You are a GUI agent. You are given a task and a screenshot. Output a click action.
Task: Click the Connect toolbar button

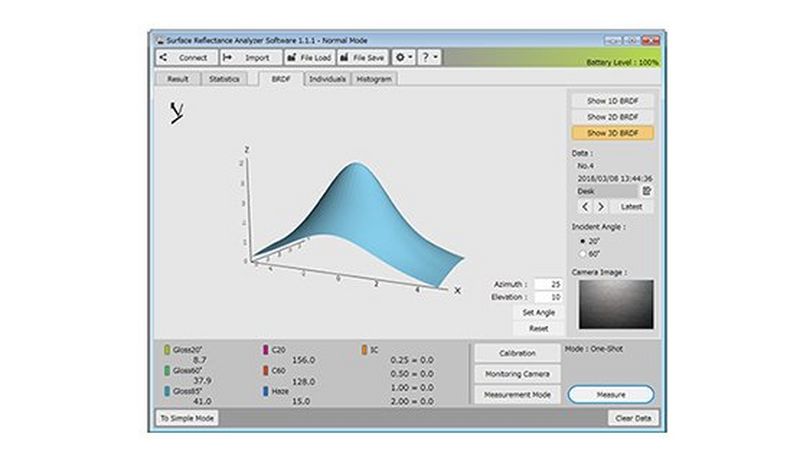point(185,58)
